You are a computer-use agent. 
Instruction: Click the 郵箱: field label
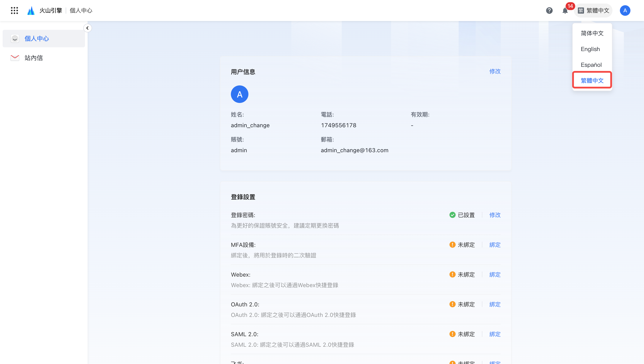point(327,140)
